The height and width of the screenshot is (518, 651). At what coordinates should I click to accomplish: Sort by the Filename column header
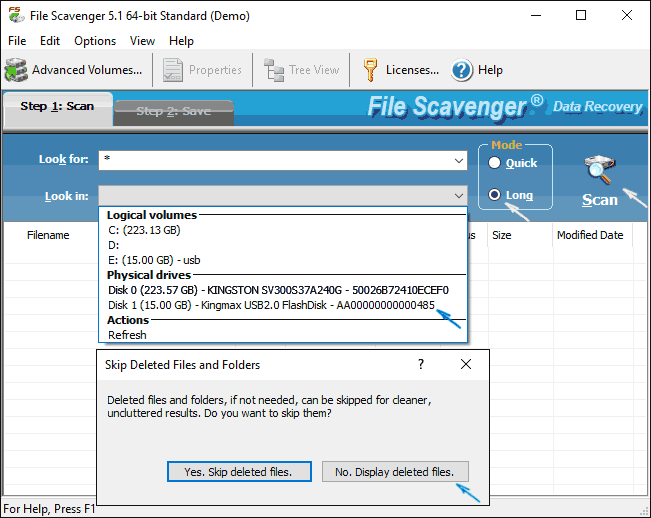click(x=48, y=235)
